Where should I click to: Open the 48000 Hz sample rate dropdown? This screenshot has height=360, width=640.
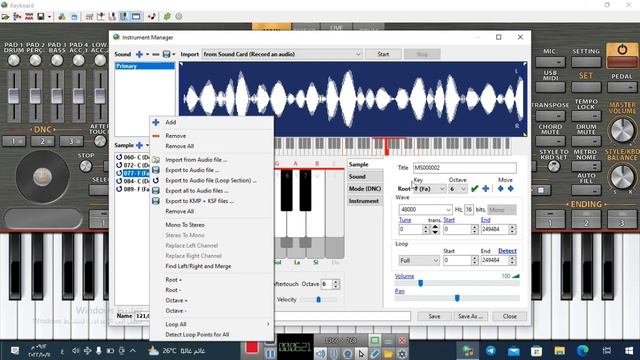[425, 209]
